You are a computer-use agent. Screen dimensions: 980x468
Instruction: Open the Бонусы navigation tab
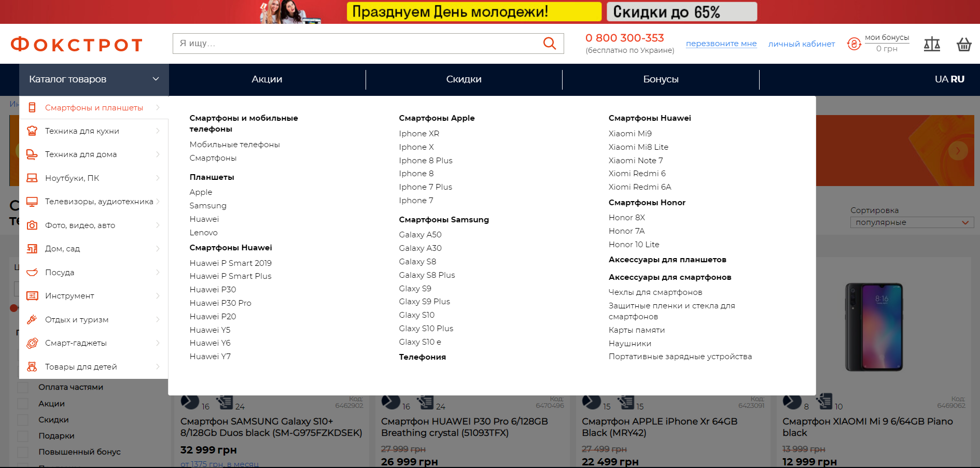tap(661, 79)
